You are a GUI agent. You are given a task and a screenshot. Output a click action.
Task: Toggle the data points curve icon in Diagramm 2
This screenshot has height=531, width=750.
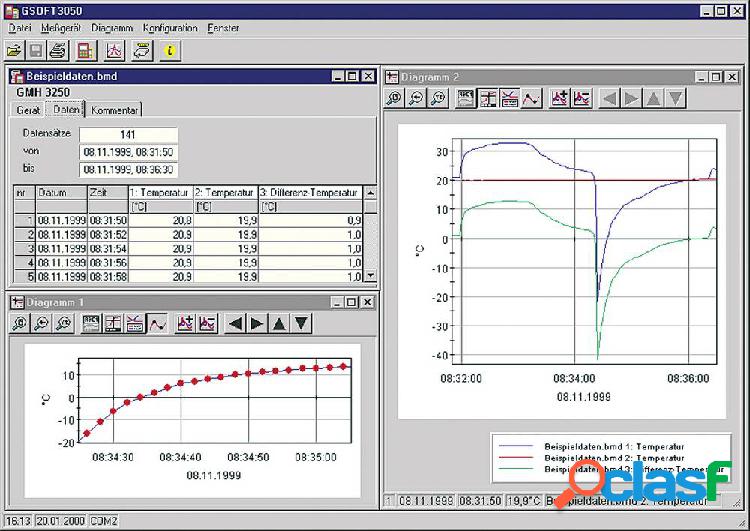(531, 98)
